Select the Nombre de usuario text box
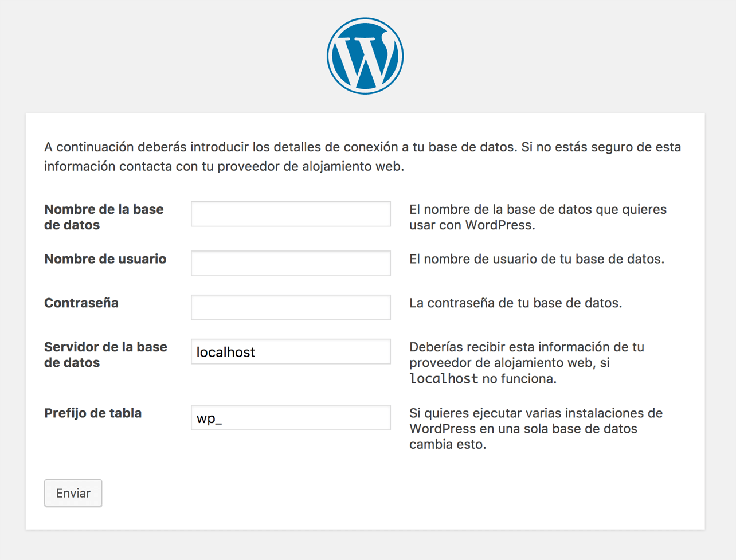This screenshot has width=736, height=560. pyautogui.click(x=290, y=263)
